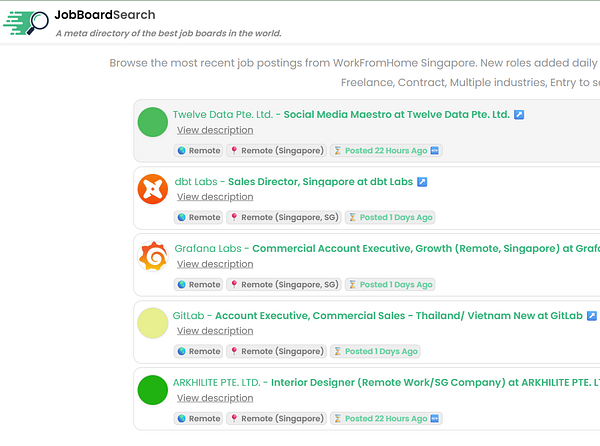Open Sales Director, Singapore at dbt Labs
This screenshot has width=600, height=446.
[x=320, y=182]
